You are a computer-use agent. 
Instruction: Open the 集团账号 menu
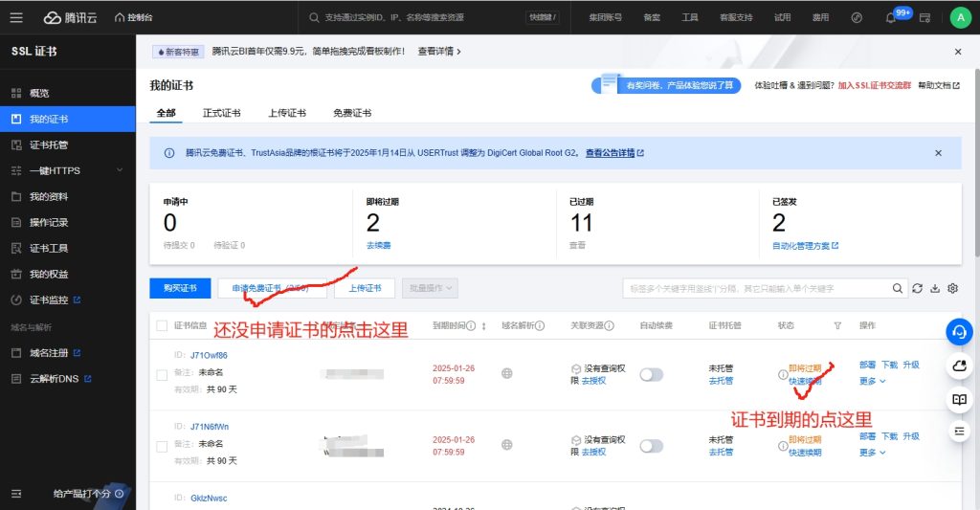[605, 17]
